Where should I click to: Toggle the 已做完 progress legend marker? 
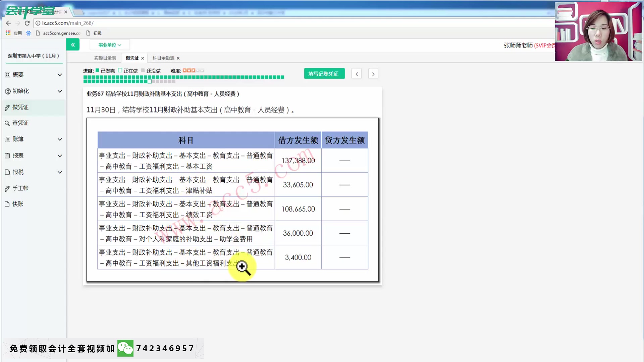click(97, 70)
